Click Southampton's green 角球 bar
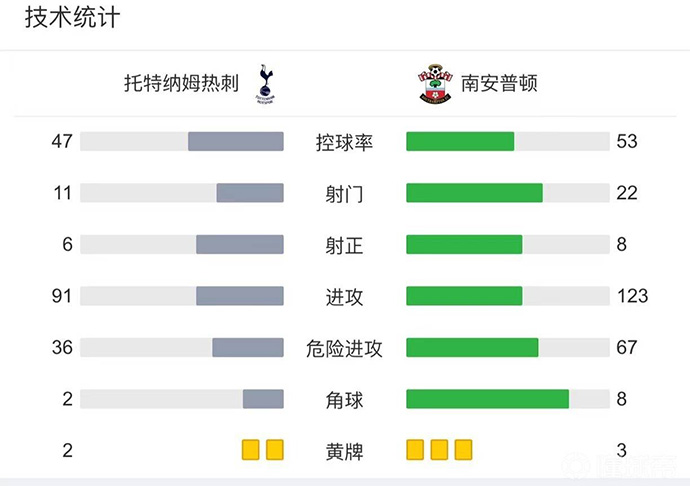 pos(487,399)
